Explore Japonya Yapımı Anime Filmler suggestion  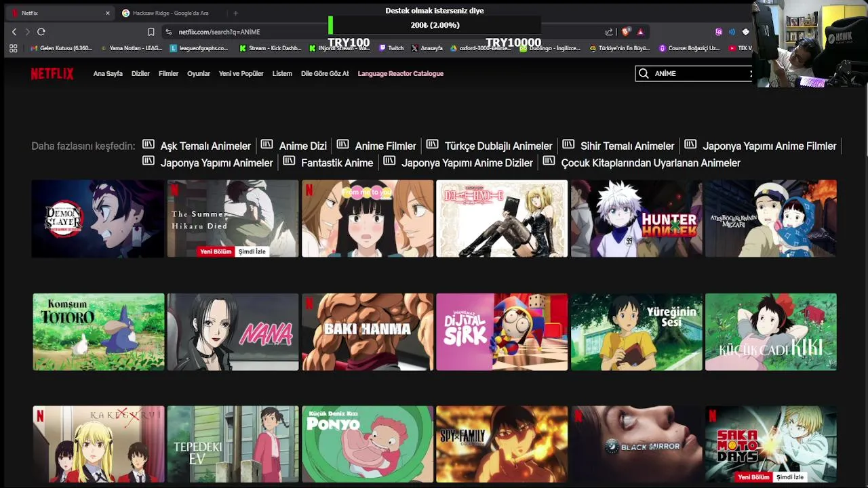tap(770, 146)
